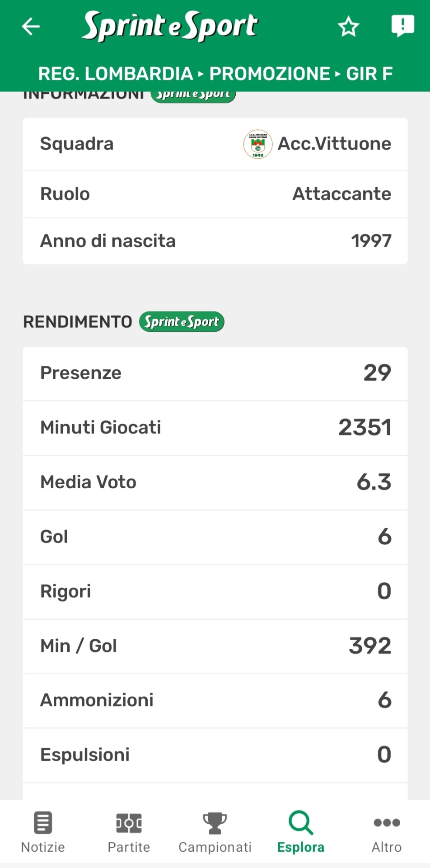Add player to favorites with star icon
The height and width of the screenshot is (868, 430).
[348, 27]
